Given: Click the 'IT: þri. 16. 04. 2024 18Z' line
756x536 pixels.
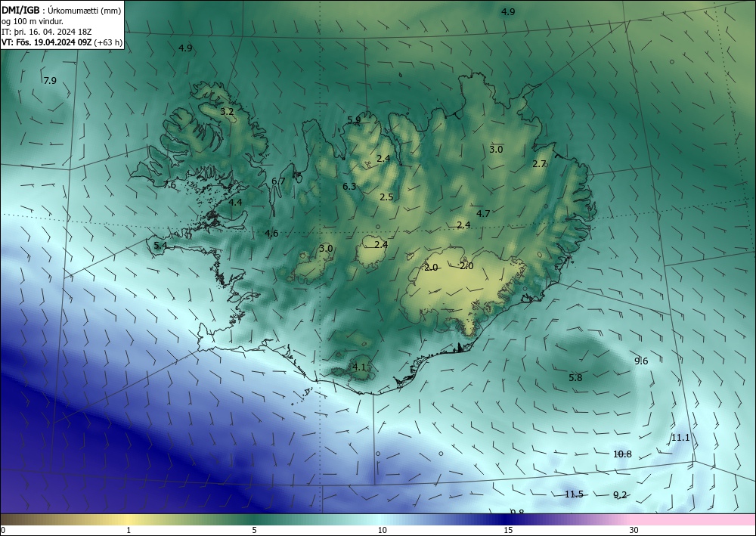Looking at the screenshot, I should [x=46, y=32].
